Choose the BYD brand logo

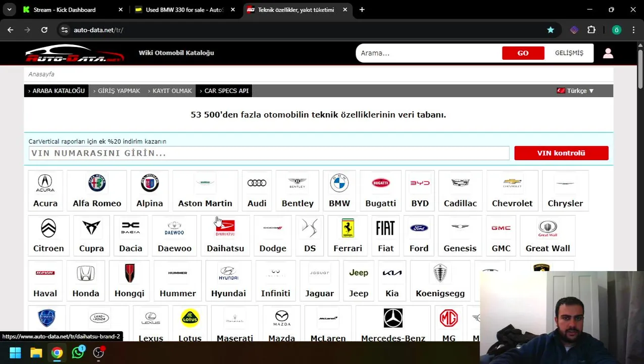[x=420, y=183]
